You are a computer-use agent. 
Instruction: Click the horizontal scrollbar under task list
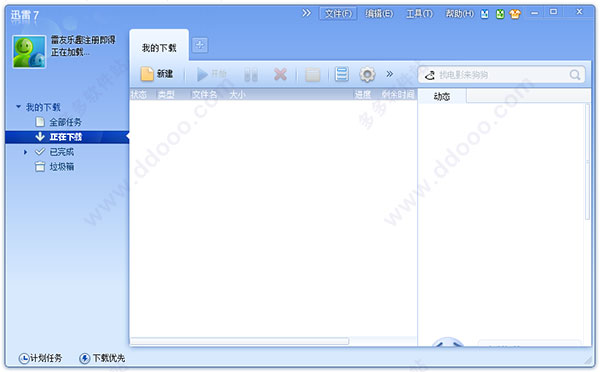pyautogui.click(x=240, y=341)
